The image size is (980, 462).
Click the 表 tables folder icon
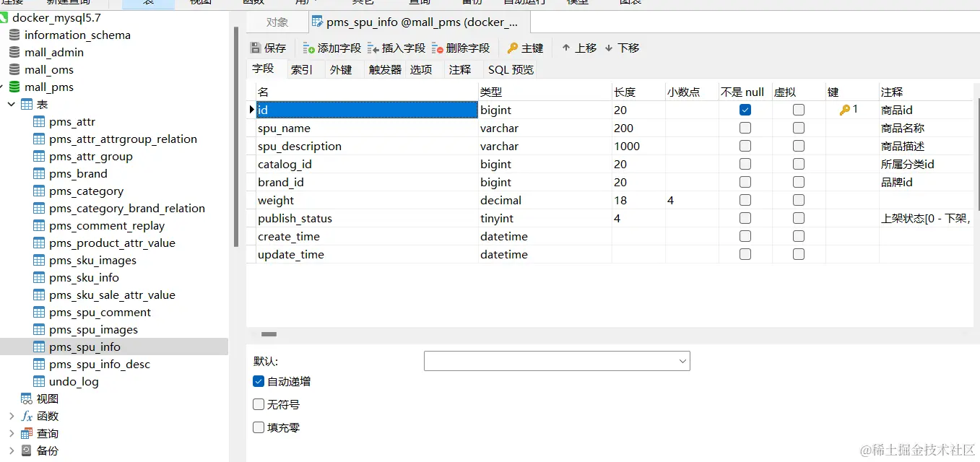click(x=27, y=104)
